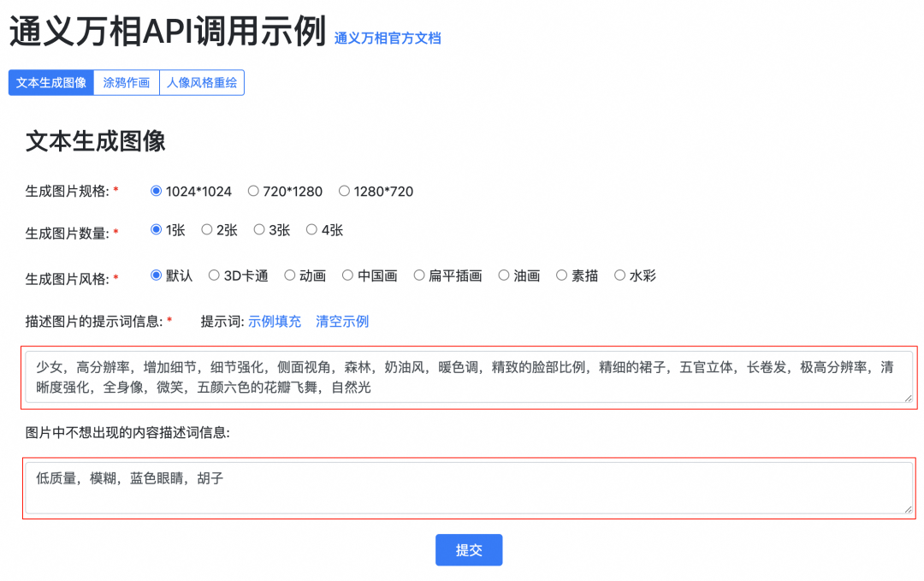Select the 水彩 style radio

click(620, 276)
